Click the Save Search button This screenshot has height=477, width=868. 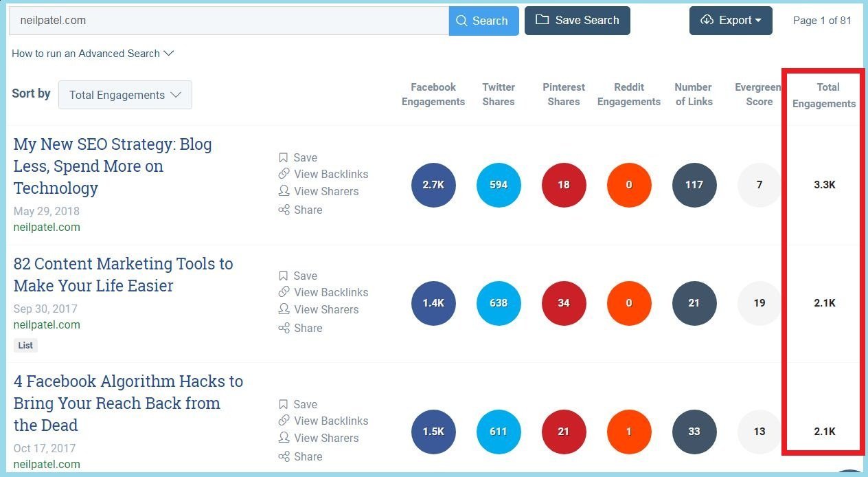[577, 21]
